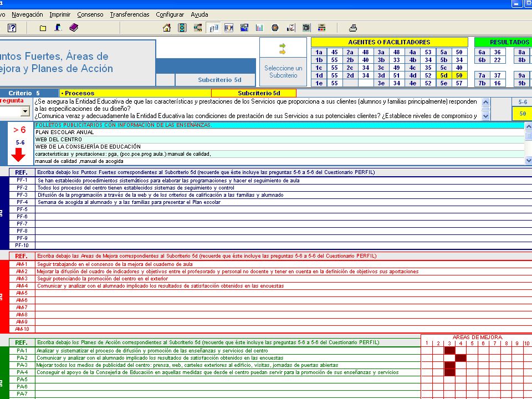
Task: Toggle the area 7 cell for PA-4
Action: (x=495, y=372)
